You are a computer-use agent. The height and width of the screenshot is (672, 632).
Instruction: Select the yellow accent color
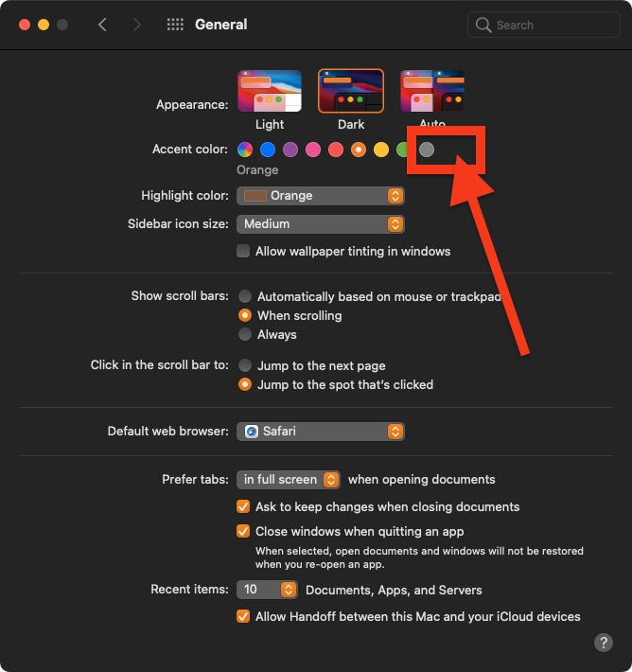(x=381, y=150)
